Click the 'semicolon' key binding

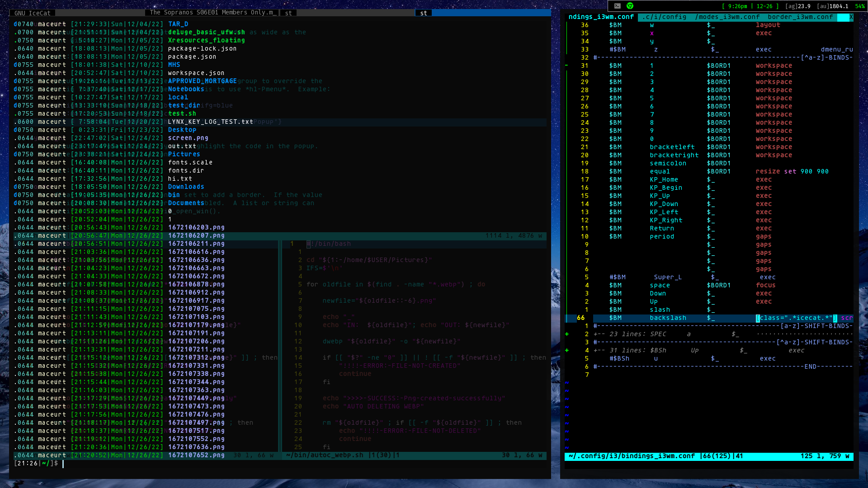(668, 163)
